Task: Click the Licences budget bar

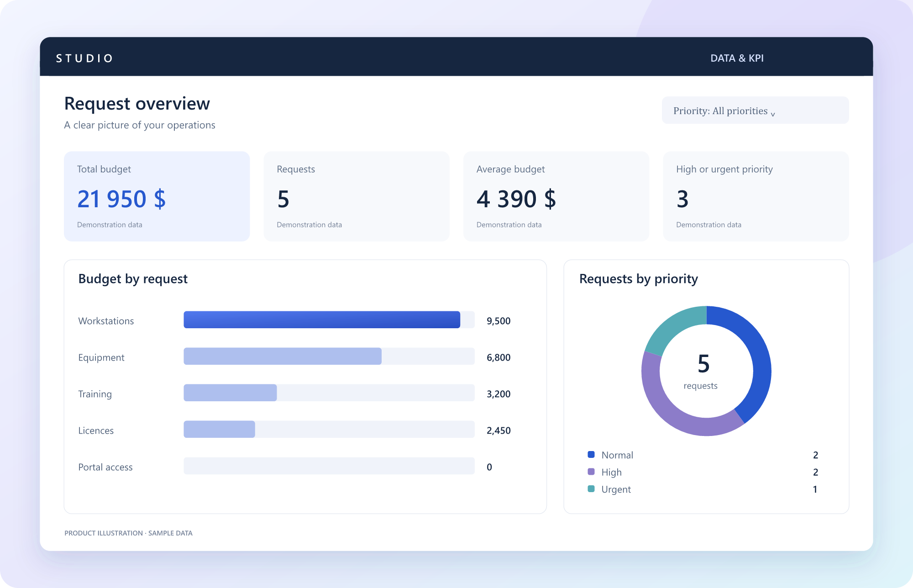Action: [x=219, y=429]
